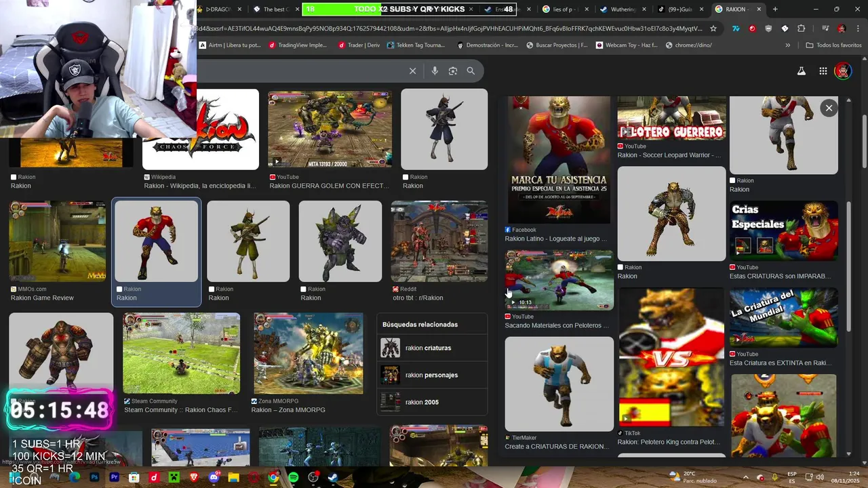Open Google Lens image search icon
Screen dimensions: 868x488
pyautogui.click(x=453, y=71)
